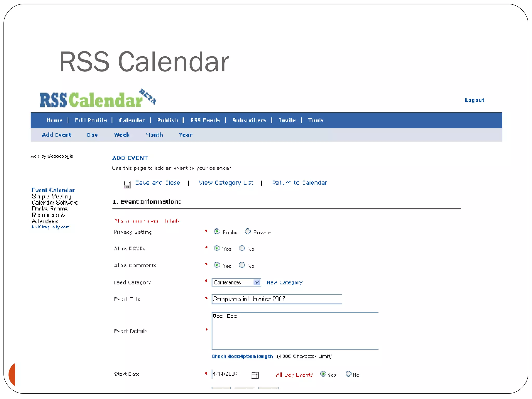The image size is (532, 399).
Task: Click the Check description length link
Action: pyautogui.click(x=242, y=356)
